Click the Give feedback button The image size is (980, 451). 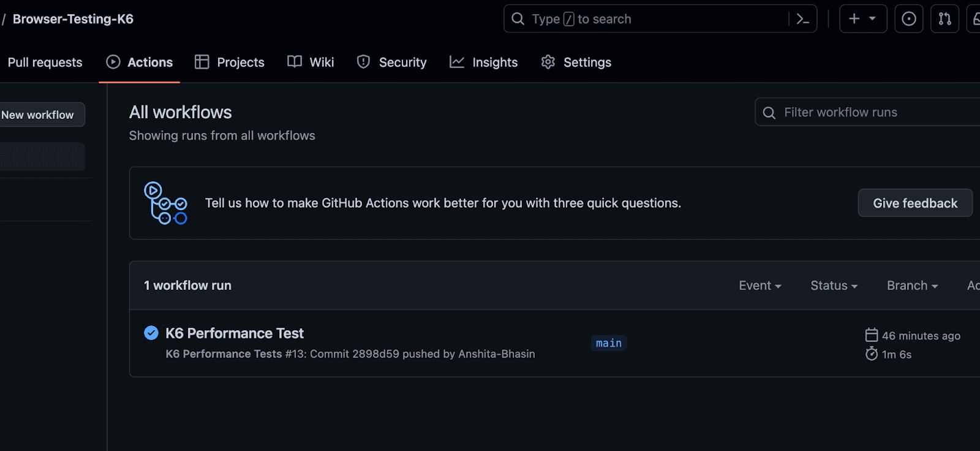point(915,203)
